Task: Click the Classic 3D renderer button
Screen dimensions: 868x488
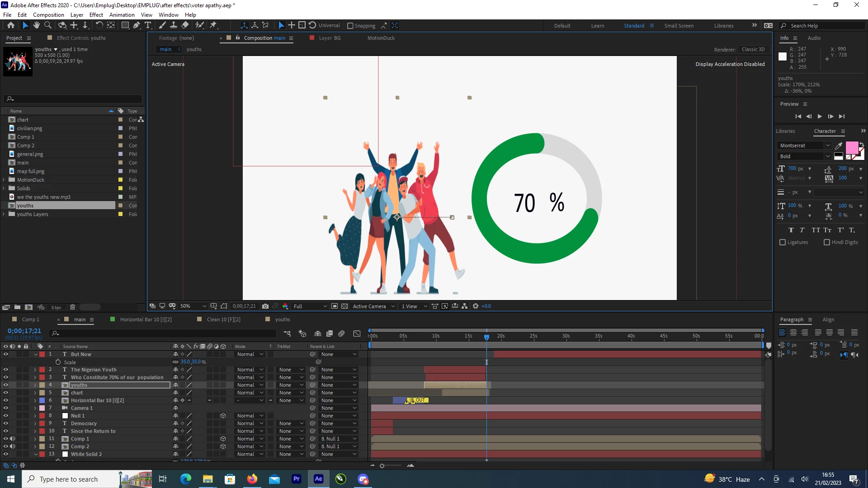Action: tap(753, 49)
